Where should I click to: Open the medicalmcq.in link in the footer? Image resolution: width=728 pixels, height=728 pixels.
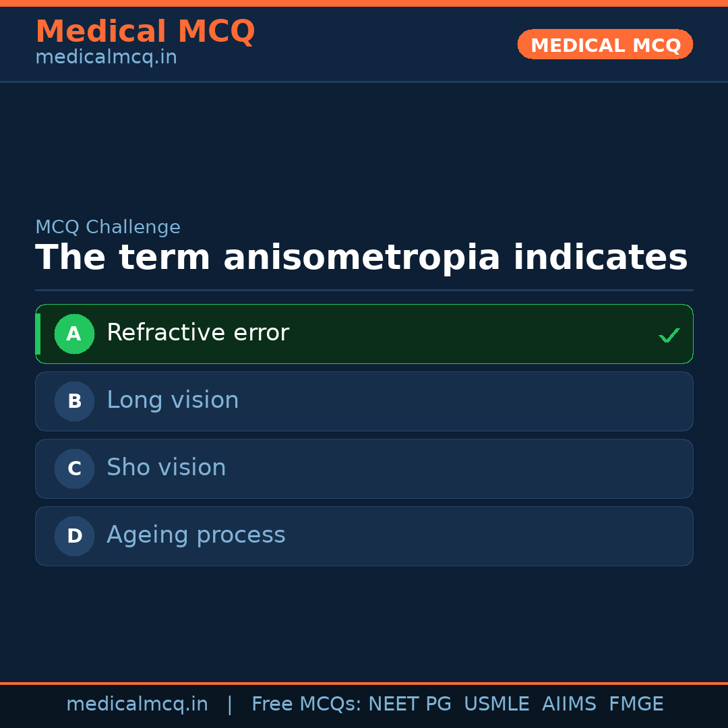(137, 704)
